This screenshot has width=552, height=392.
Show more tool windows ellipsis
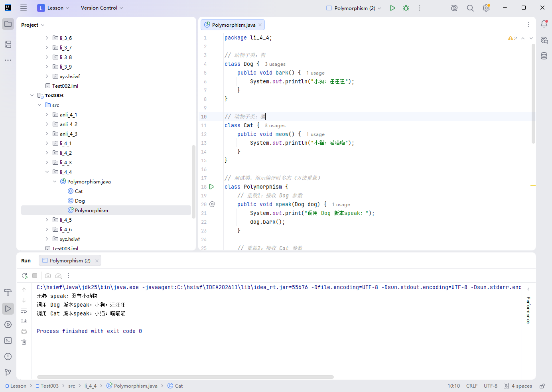pyautogui.click(x=8, y=60)
